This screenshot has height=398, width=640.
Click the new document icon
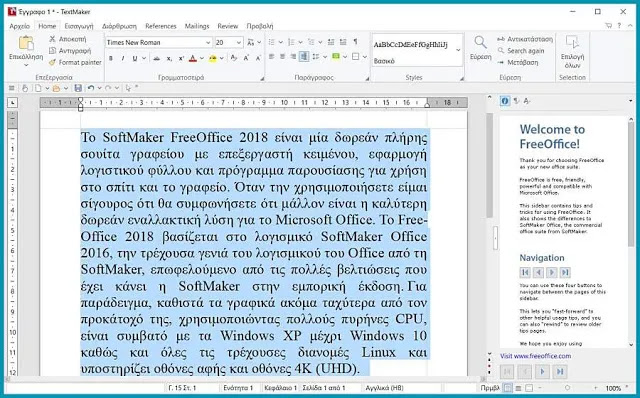pyautogui.click(x=38, y=88)
